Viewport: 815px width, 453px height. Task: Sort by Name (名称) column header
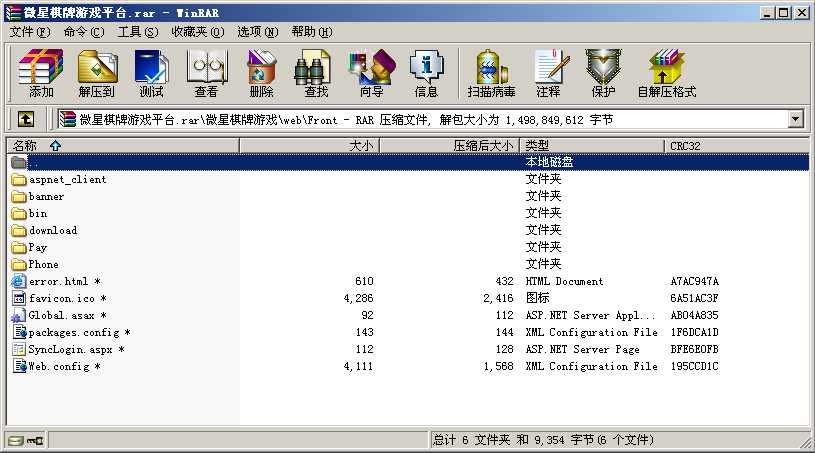[x=123, y=146]
